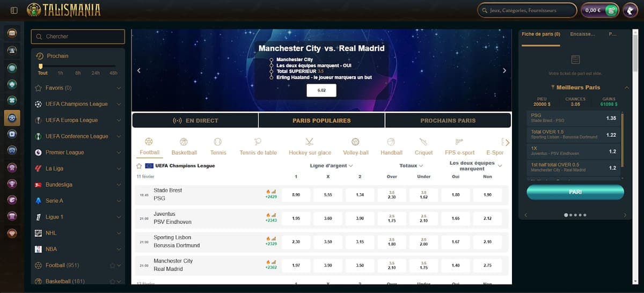Choose the Volley-ball sport icon
This screenshot has width=644, height=293.
pos(355,142)
